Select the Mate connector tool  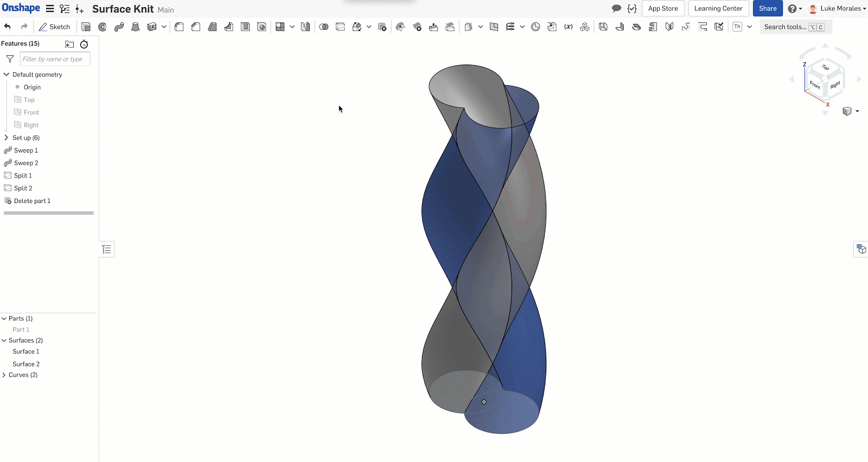pyautogui.click(x=535, y=27)
